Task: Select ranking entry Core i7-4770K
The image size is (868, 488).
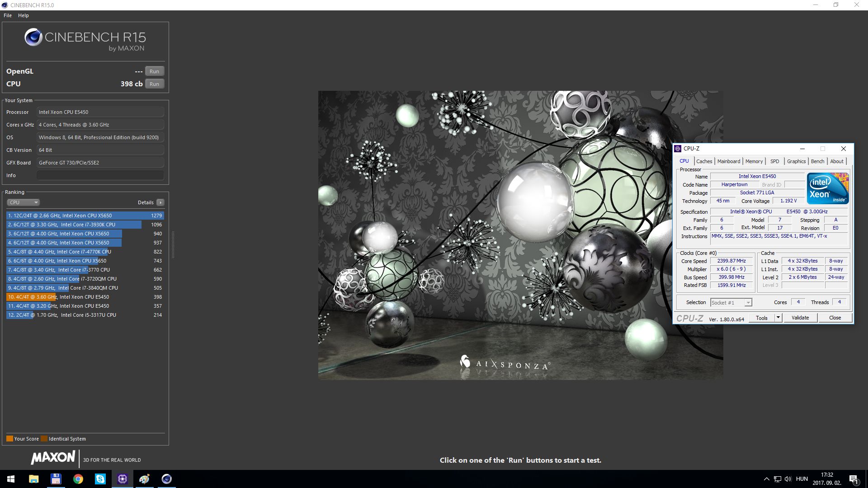Action: pyautogui.click(x=85, y=252)
